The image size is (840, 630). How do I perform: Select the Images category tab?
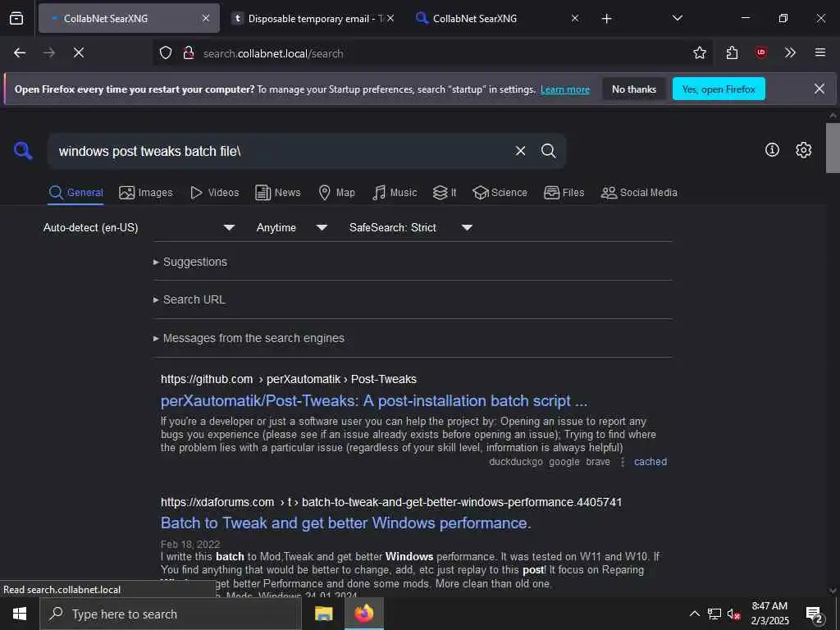click(146, 193)
